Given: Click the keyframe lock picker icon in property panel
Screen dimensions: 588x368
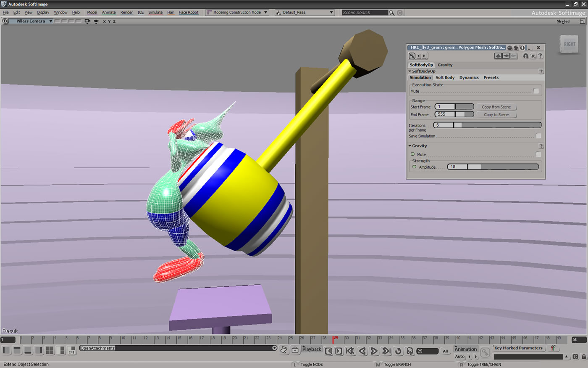Looking at the screenshot, I should (412, 56).
